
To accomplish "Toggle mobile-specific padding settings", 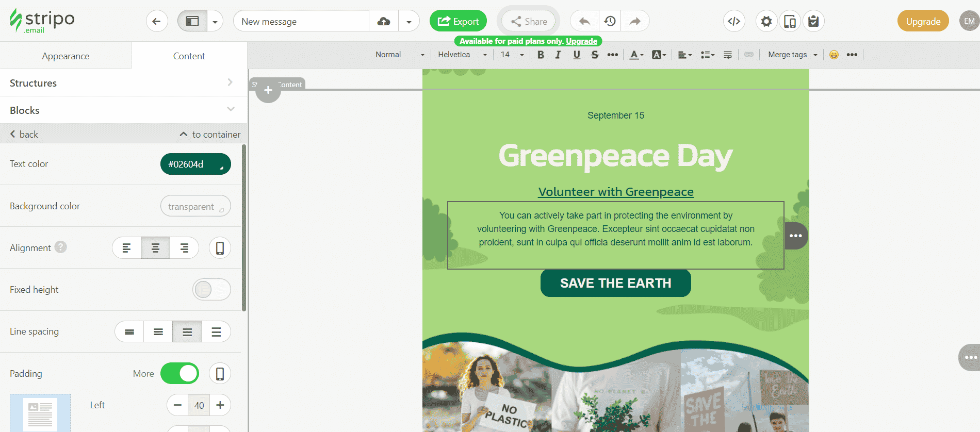I will pos(220,374).
